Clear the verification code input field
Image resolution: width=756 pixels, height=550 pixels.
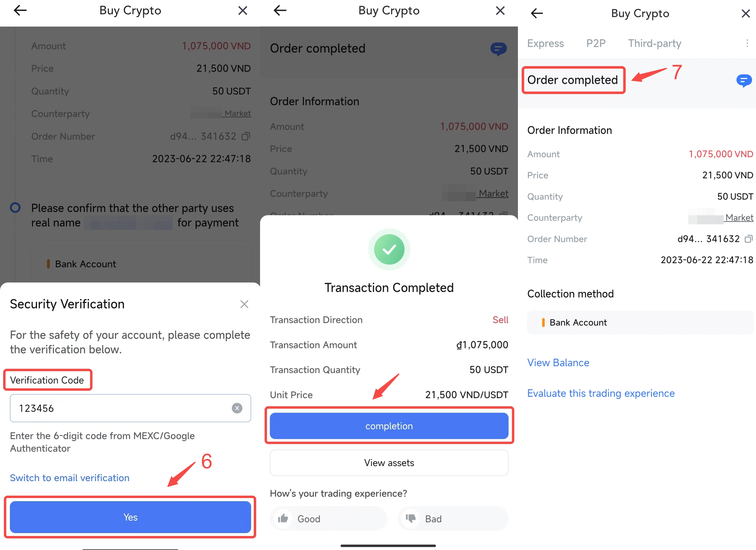(237, 408)
